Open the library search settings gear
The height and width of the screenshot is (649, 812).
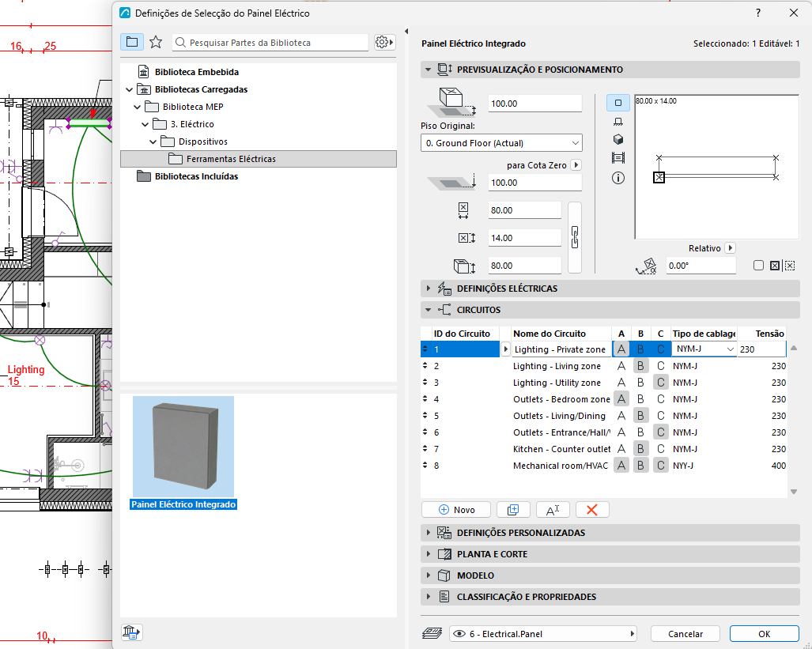click(384, 42)
